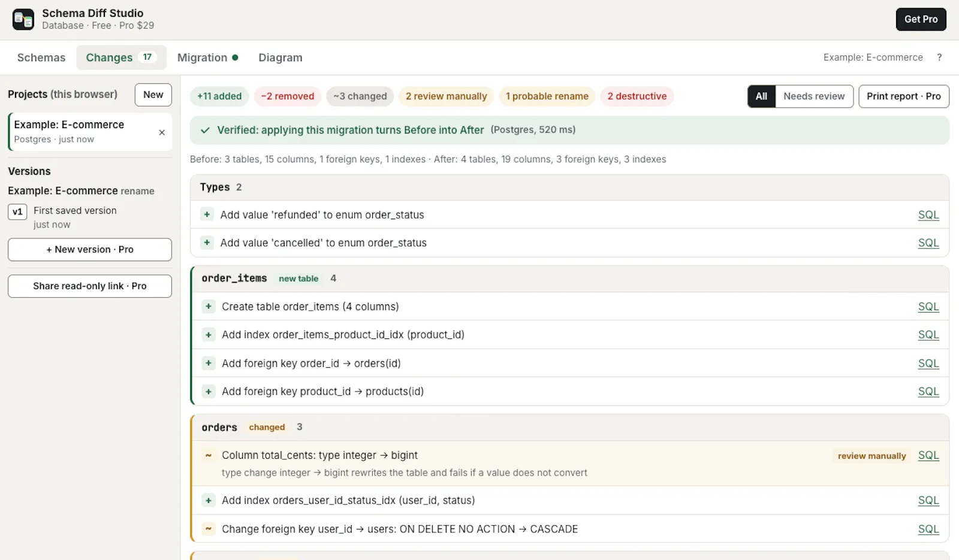Viewport: 959px width, 560px height.
Task: Filter by ~3 changed chip
Action: [360, 96]
